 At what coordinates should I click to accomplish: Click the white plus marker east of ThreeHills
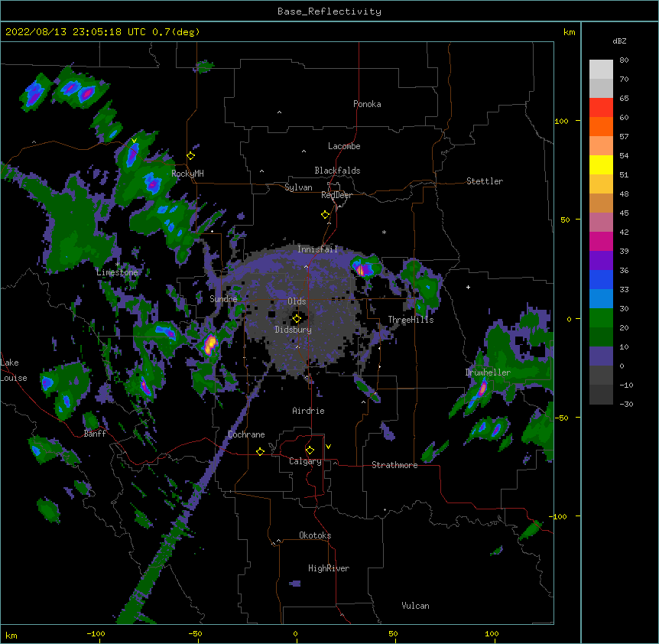click(x=468, y=287)
